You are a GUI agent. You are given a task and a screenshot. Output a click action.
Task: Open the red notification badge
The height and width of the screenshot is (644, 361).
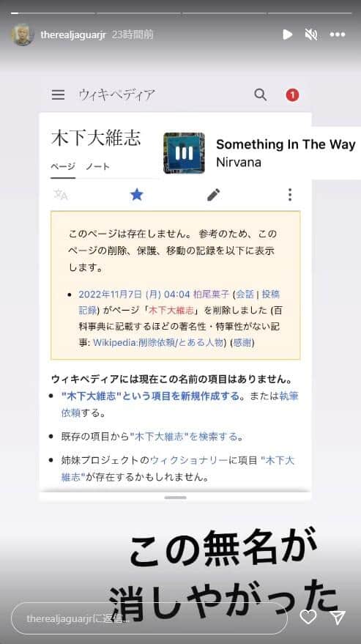pos(292,95)
